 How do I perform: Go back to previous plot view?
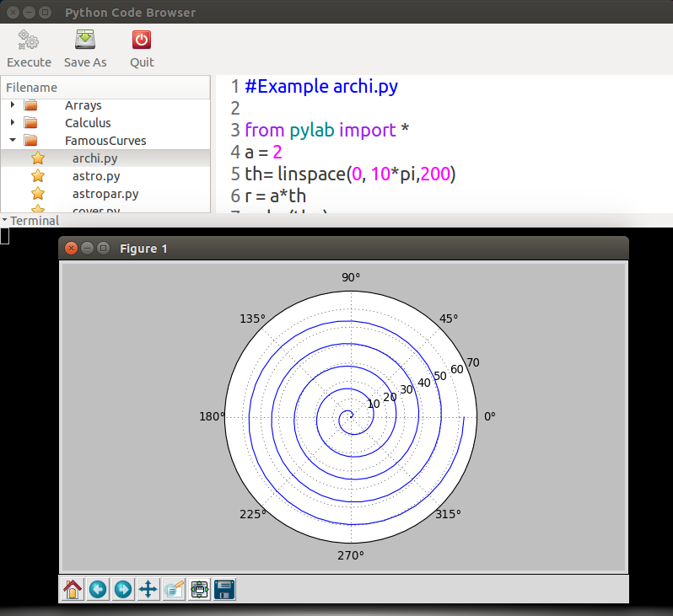click(98, 589)
